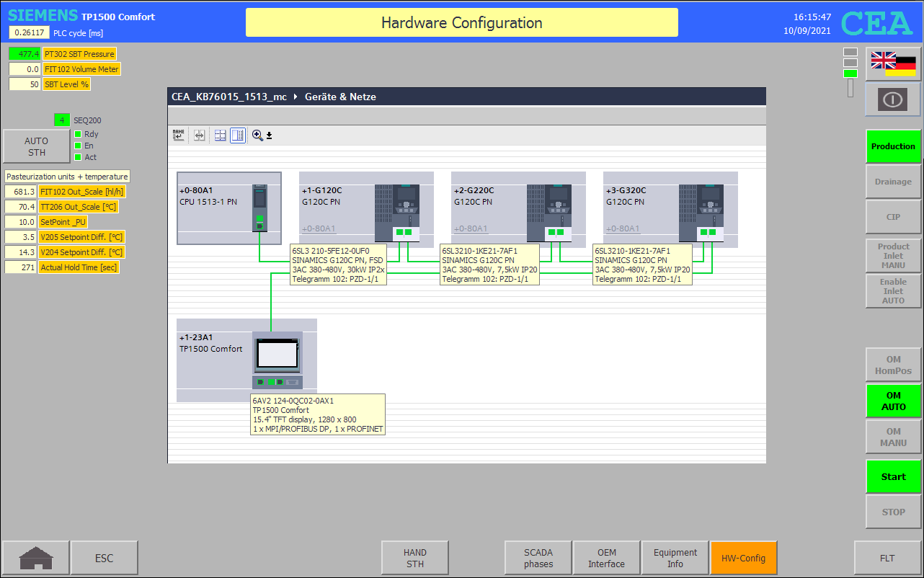Click OM HomPos button
The height and width of the screenshot is (578, 924).
[x=893, y=365]
